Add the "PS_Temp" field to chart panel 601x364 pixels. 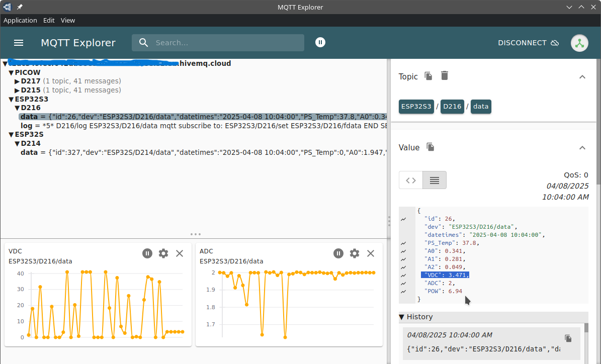point(403,243)
